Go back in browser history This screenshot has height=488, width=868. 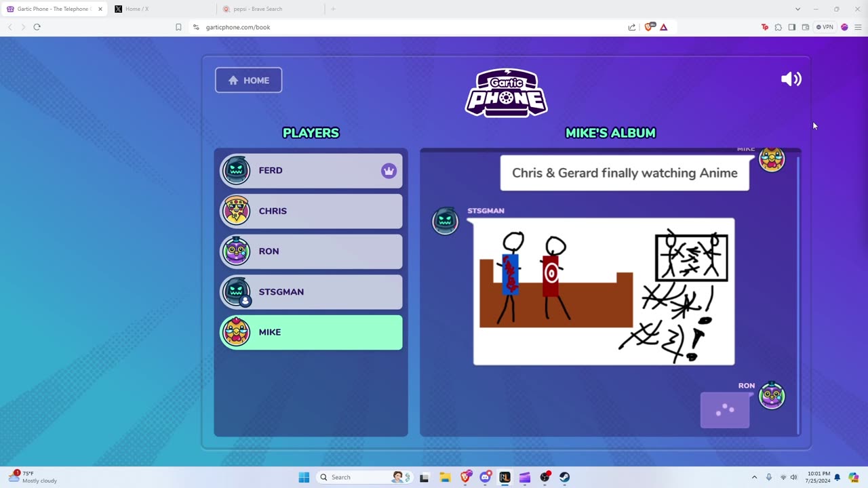pyautogui.click(x=10, y=27)
